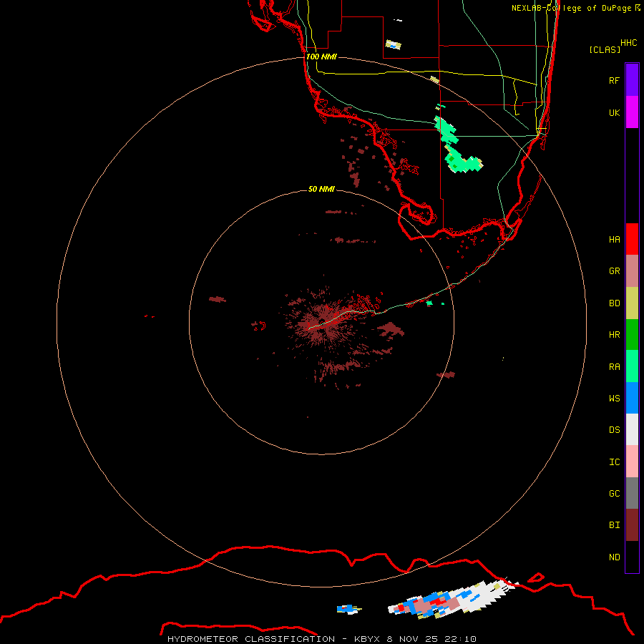Click the IC legend label
Screen dimensions: 644x644
(614, 462)
